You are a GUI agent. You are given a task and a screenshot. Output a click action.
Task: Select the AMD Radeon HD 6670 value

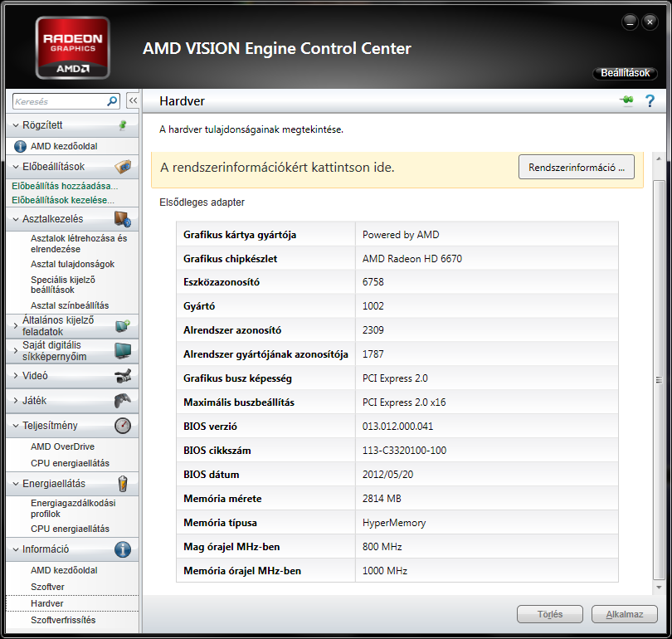pos(412,259)
